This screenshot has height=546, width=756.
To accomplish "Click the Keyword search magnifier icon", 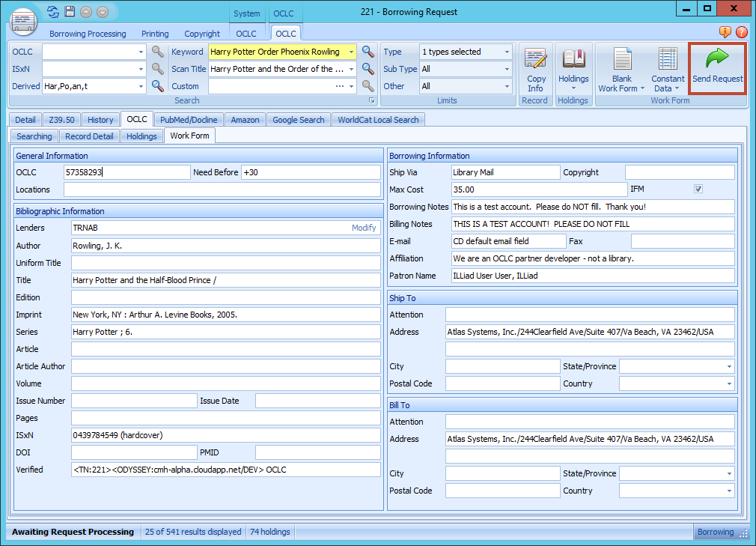I will pyautogui.click(x=368, y=52).
